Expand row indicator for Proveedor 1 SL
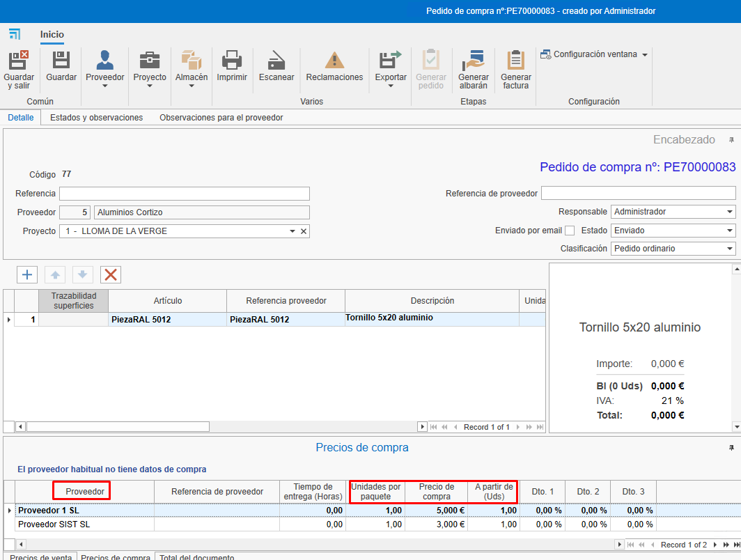Viewport: 741px width, 560px height. coord(10,511)
